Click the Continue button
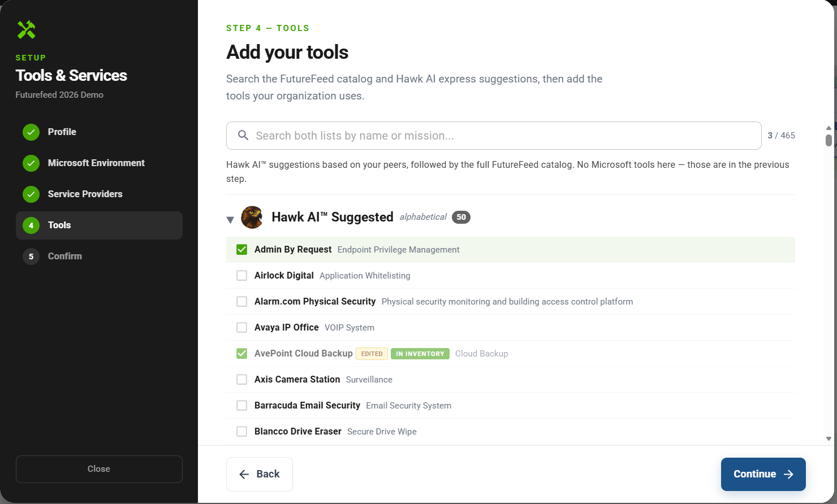 point(763,474)
